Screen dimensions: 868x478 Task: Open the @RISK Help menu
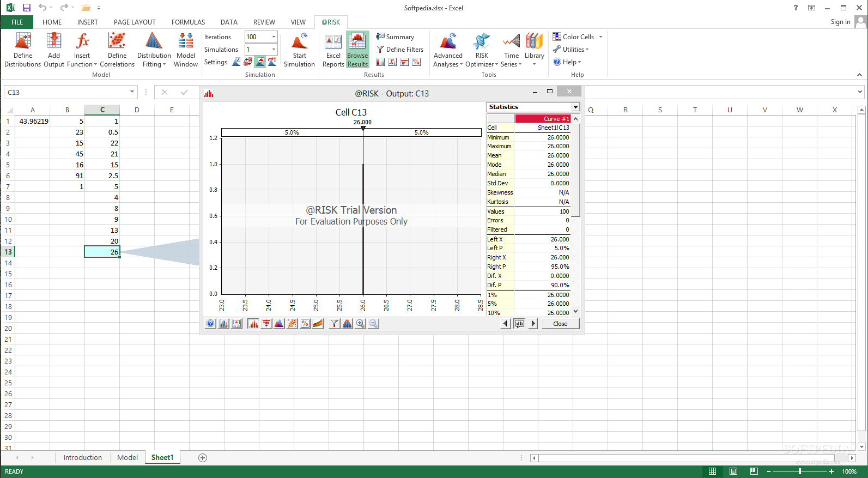tap(568, 62)
